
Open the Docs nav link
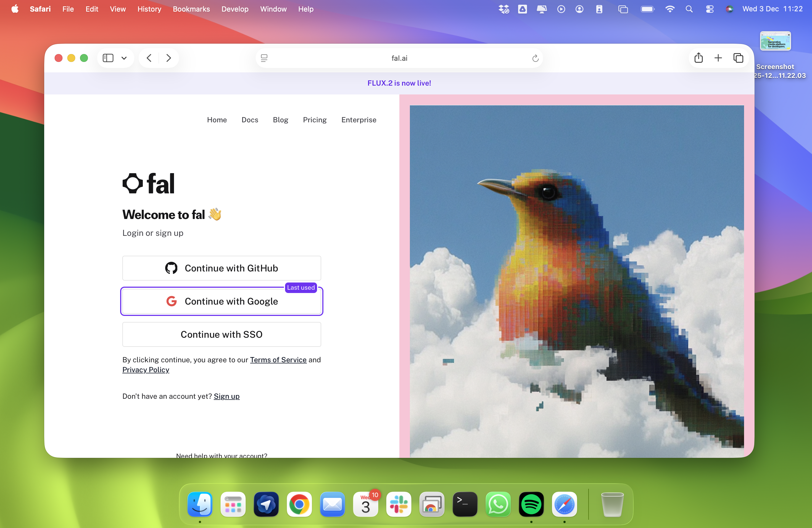[250, 120]
